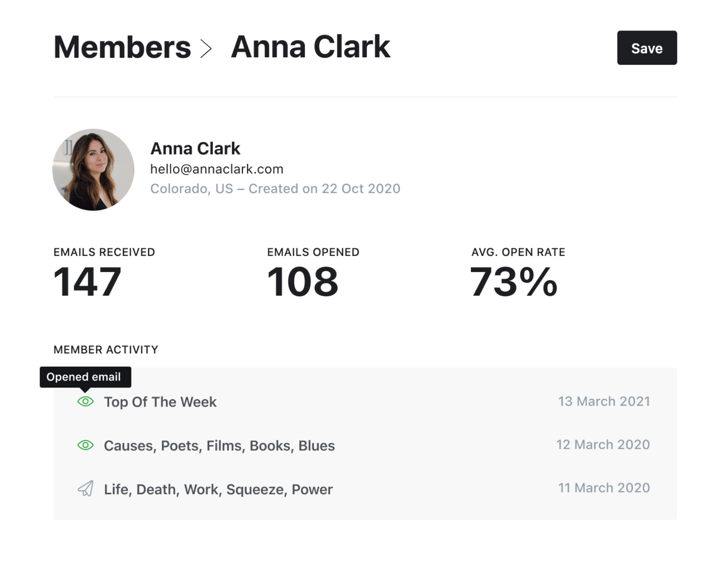Click the paper plane sent icon

tap(85, 489)
